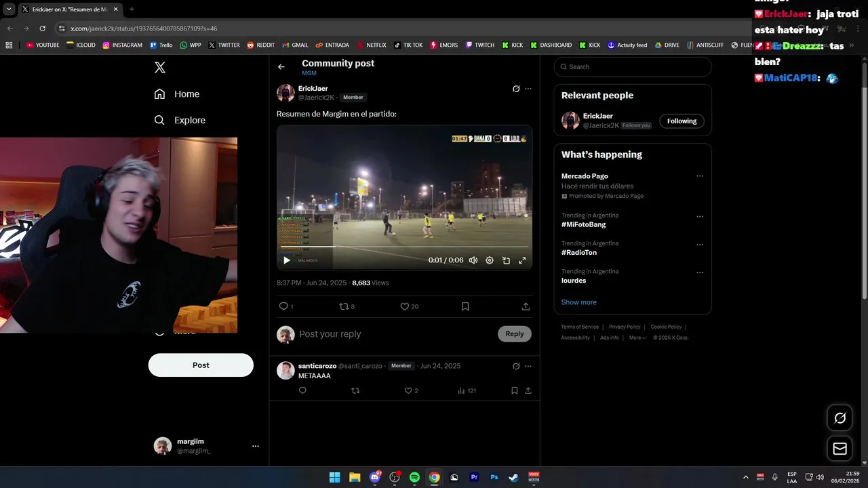View analytics for santicarozo's reply (121)
This screenshot has height=488, width=868.
[467, 390]
